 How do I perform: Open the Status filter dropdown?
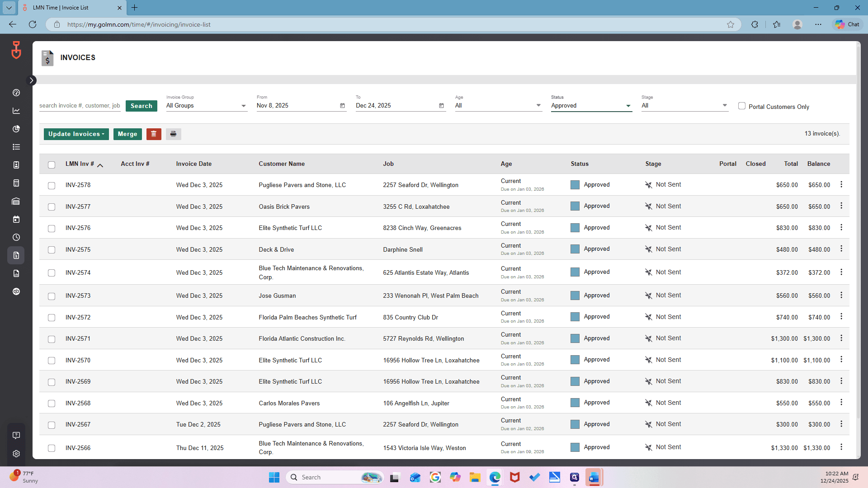click(x=591, y=106)
